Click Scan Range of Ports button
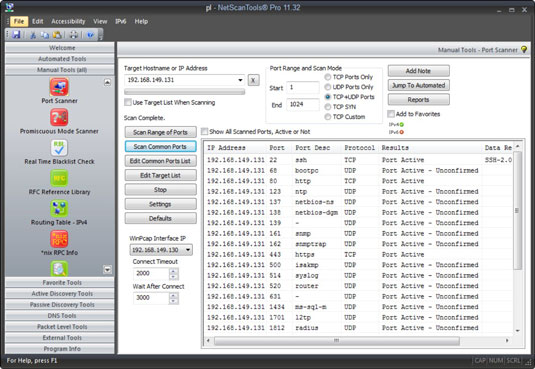The image size is (535, 369). 160,132
